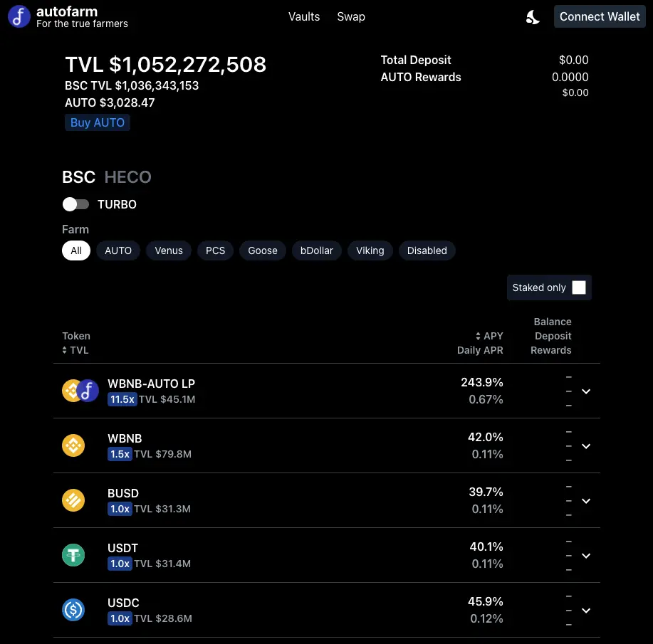Open the Vaults page
This screenshot has height=644, width=653.
(304, 16)
